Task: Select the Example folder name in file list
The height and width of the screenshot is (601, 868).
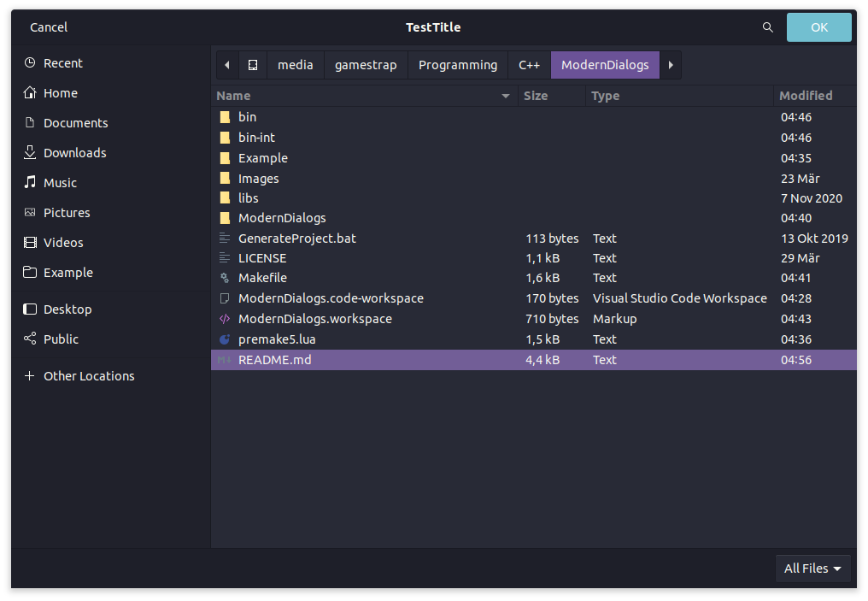Action: click(x=263, y=158)
